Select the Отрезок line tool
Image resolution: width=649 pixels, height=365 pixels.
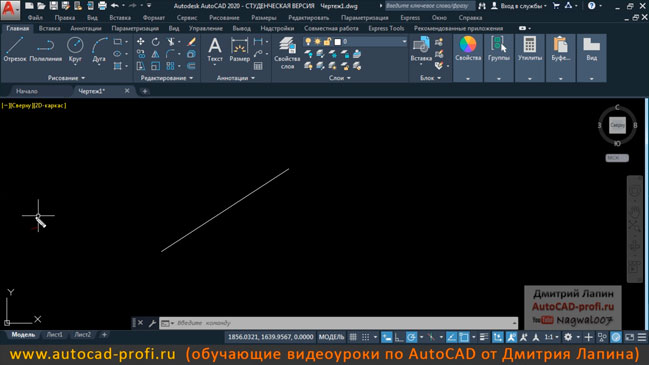coord(15,50)
